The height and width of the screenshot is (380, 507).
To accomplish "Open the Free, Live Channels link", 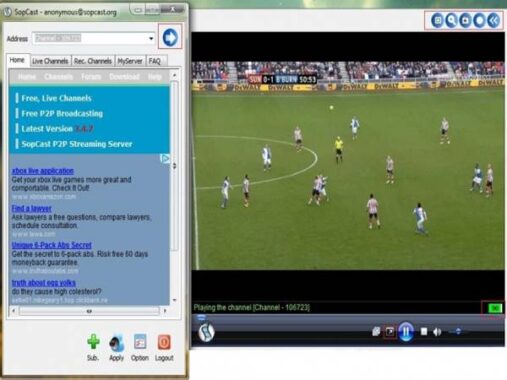I will 56,98.
